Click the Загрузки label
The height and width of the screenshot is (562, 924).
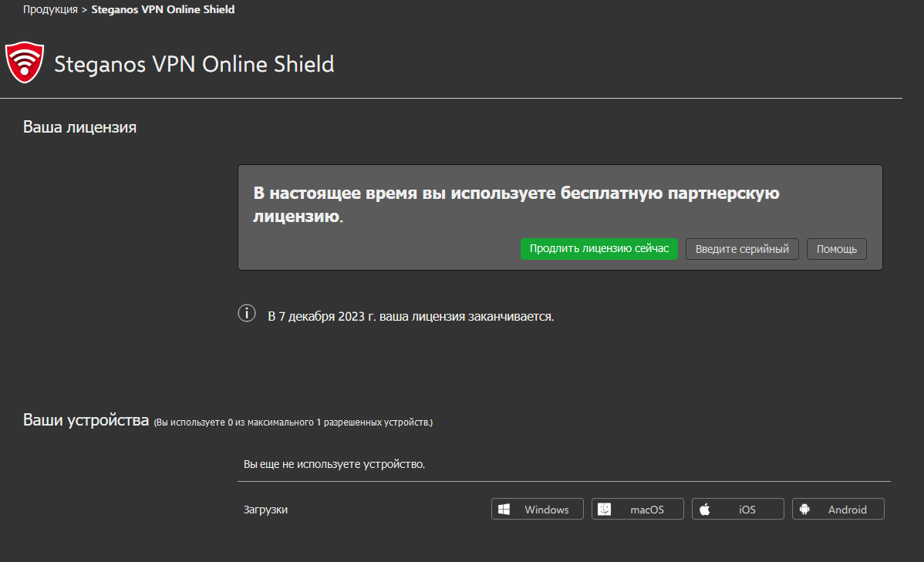click(x=265, y=510)
